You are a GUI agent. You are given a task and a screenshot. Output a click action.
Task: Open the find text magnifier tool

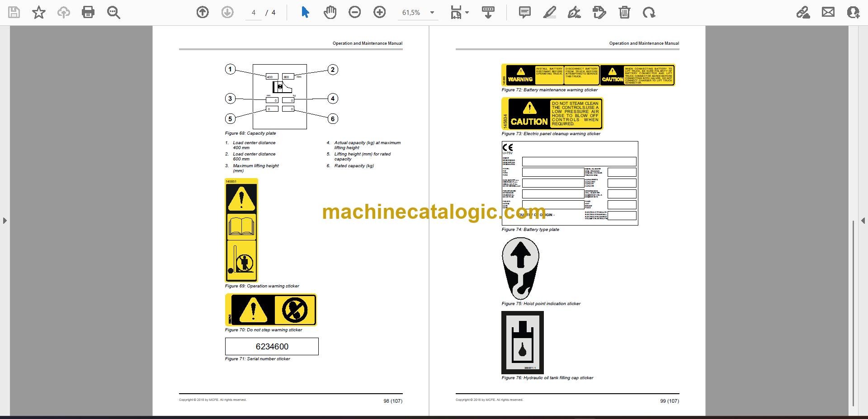pos(113,13)
